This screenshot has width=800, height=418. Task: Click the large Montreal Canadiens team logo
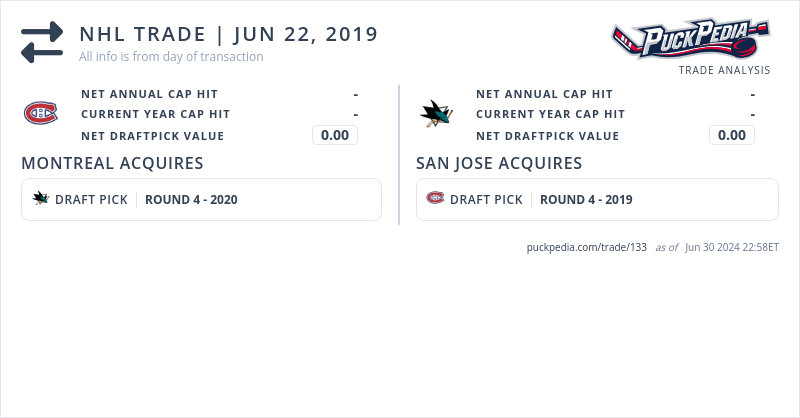pyautogui.click(x=41, y=114)
